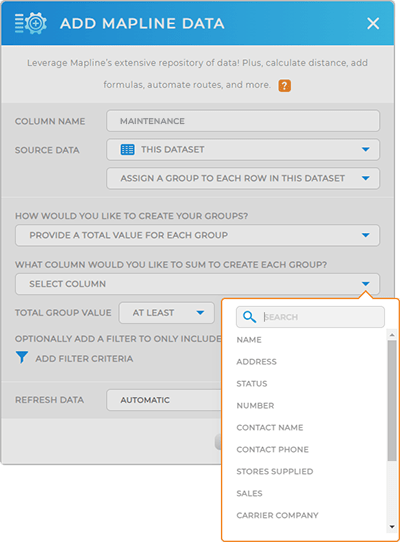
Task: Open the At Least comparison dropdown
Action: (x=167, y=313)
